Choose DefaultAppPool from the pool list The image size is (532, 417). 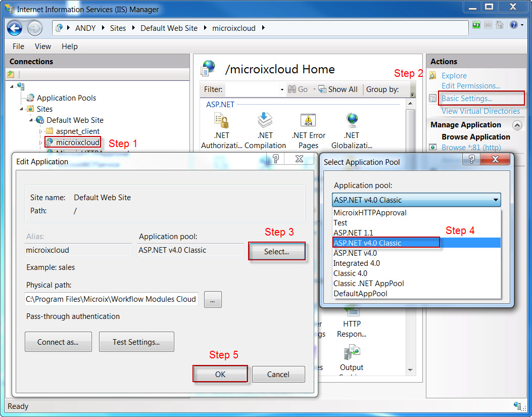coord(360,294)
